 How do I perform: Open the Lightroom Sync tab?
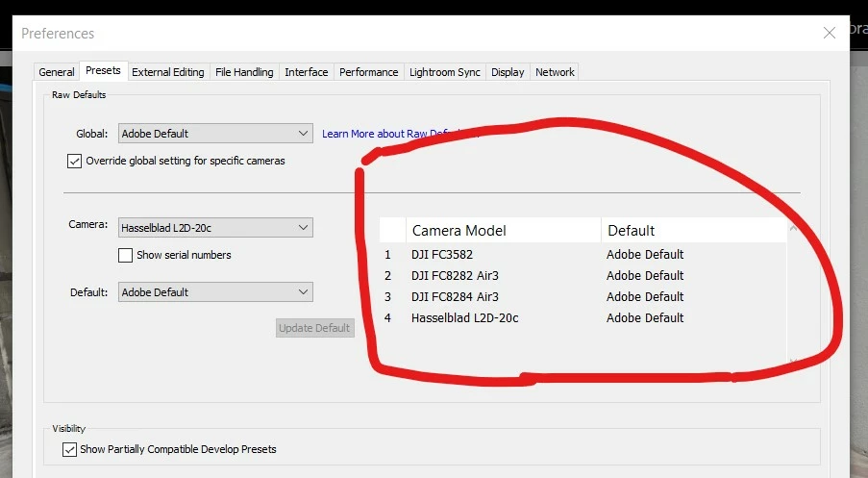(444, 72)
